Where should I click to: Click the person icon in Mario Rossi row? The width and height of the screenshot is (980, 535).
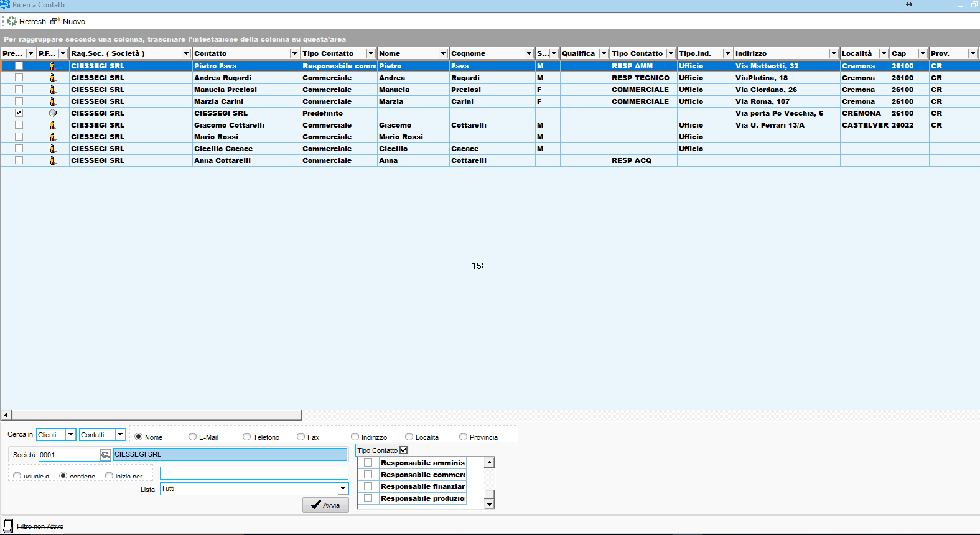pos(53,137)
